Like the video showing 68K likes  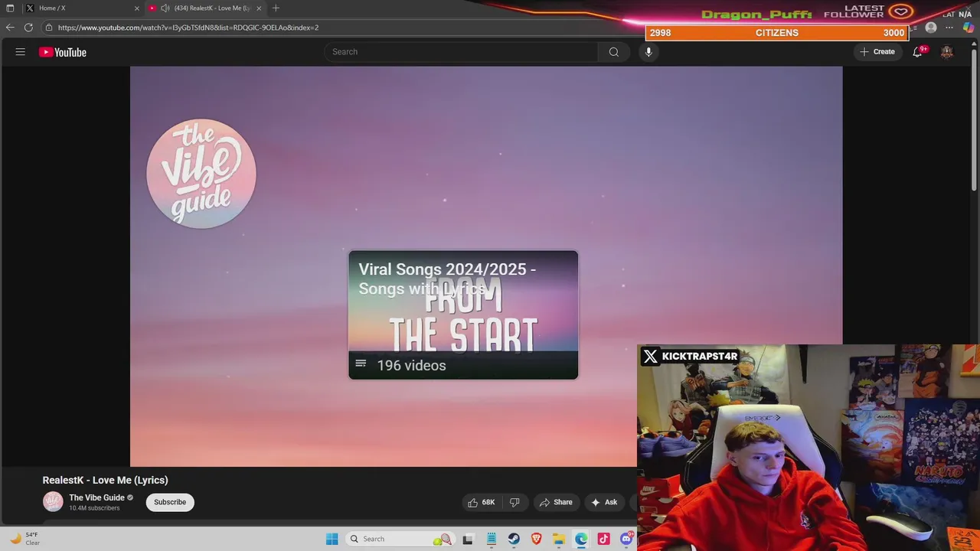click(482, 502)
